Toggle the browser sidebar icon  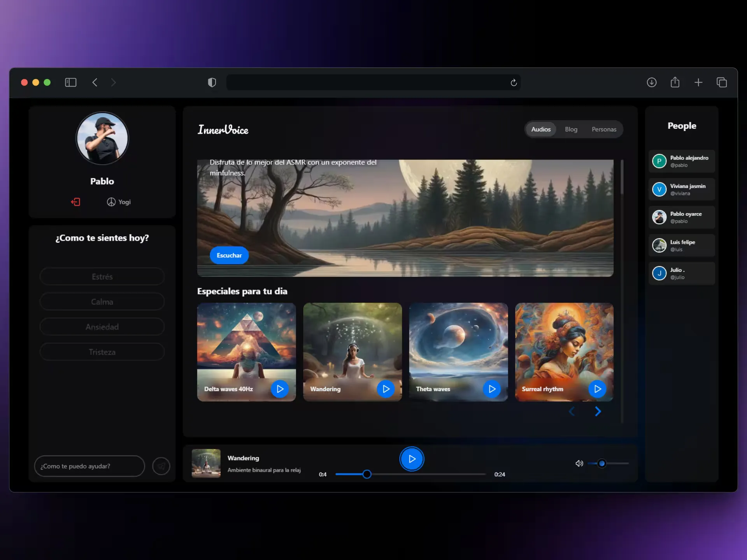tap(70, 82)
